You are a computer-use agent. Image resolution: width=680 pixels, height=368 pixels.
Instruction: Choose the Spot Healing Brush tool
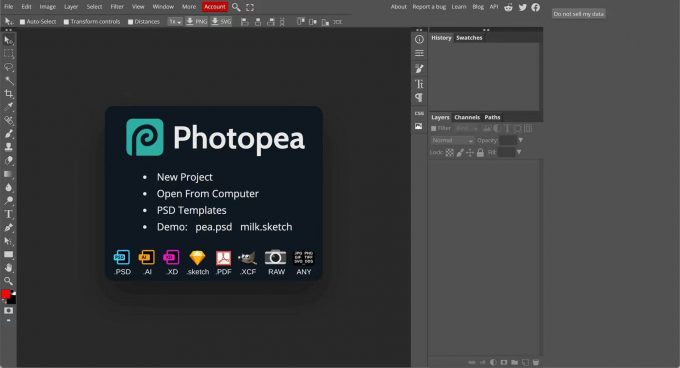[8, 120]
